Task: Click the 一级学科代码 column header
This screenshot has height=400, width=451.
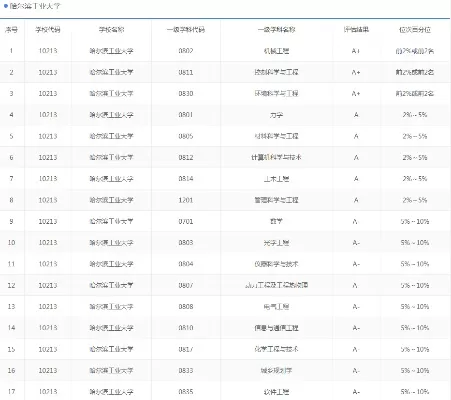Action: click(186, 30)
